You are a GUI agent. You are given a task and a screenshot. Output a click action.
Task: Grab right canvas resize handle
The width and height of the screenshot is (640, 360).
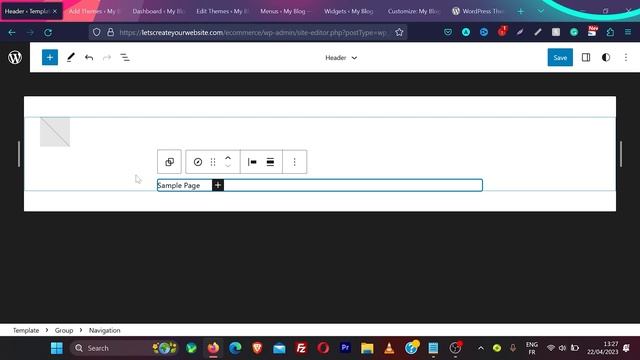[x=621, y=154]
